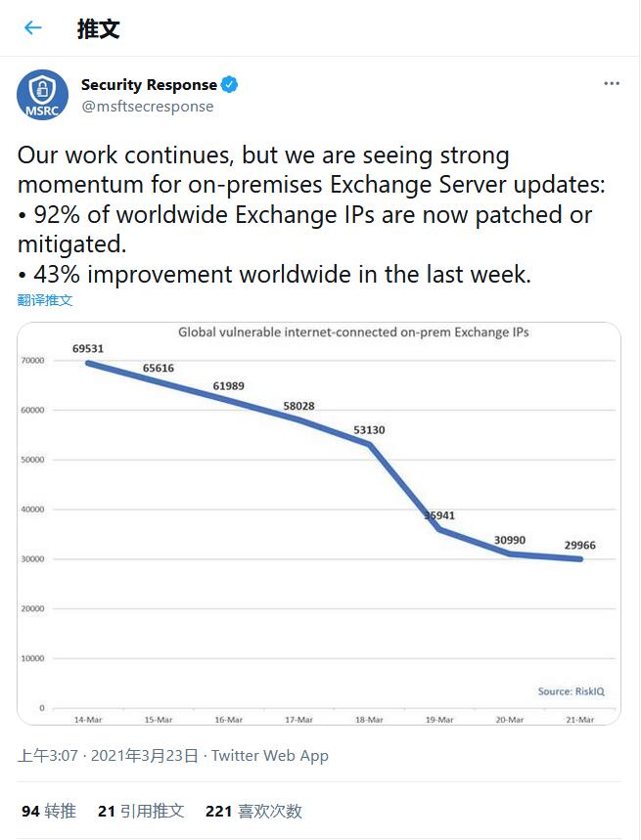641x840 pixels.
Task: Click the blue verified badge
Action: pyautogui.click(x=229, y=85)
